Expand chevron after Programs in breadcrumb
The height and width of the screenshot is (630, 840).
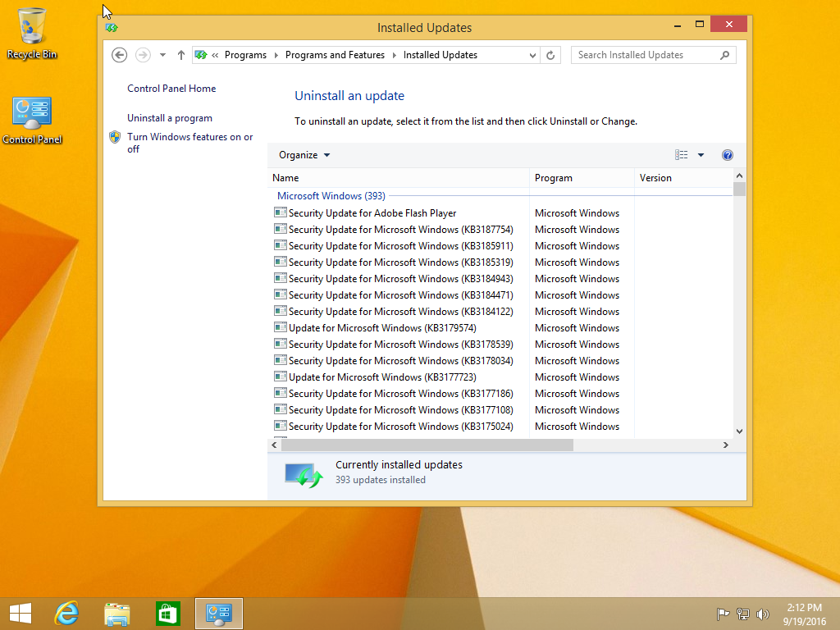tap(276, 55)
